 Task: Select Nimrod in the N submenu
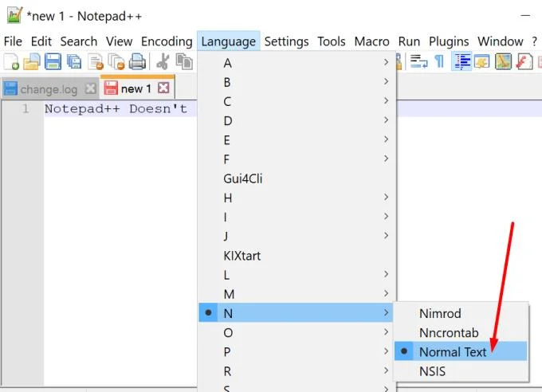[461, 314]
